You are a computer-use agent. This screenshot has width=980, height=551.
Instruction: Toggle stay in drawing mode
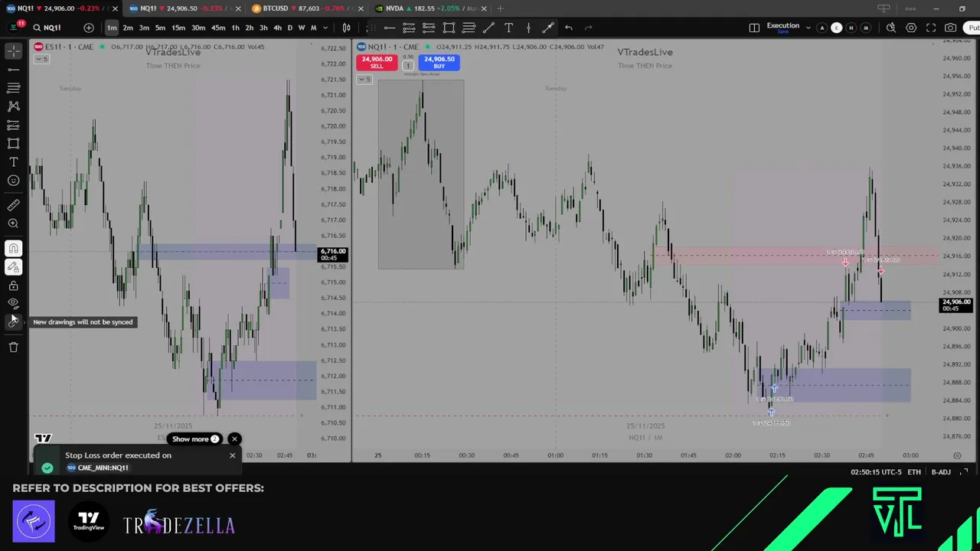14,267
